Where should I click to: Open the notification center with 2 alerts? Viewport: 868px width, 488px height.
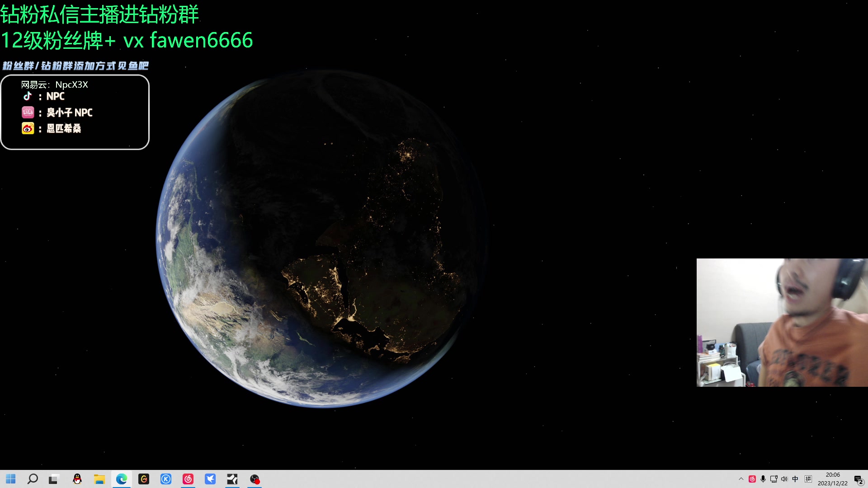click(859, 480)
